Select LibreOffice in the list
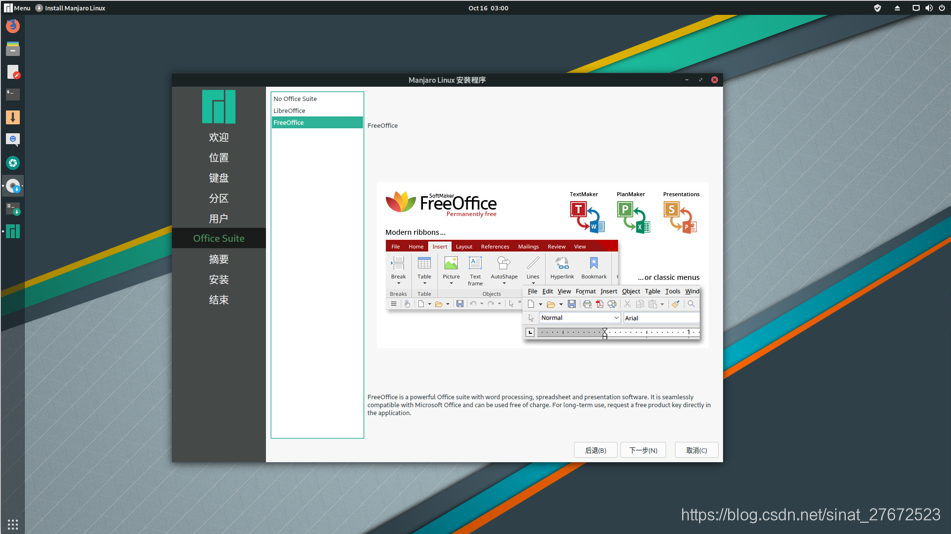The height and width of the screenshot is (534, 951). point(317,110)
